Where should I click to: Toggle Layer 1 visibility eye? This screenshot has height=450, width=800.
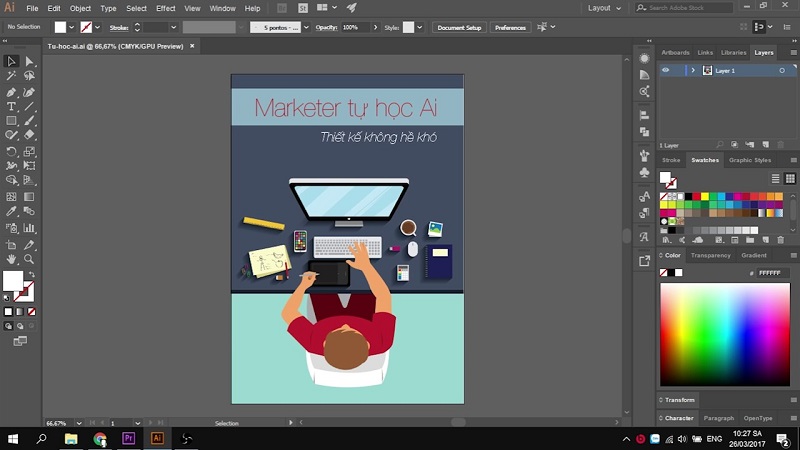point(665,70)
